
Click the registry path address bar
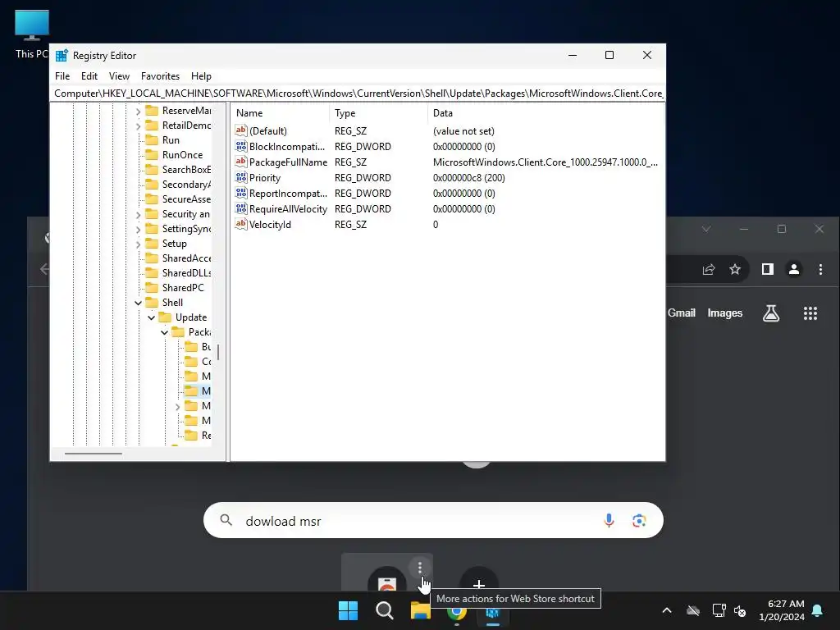pyautogui.click(x=358, y=94)
